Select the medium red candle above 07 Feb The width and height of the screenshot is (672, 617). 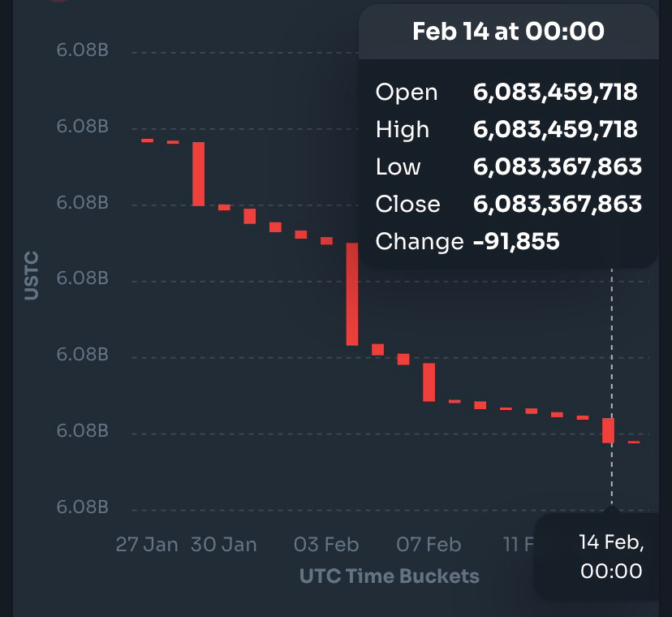tap(429, 382)
